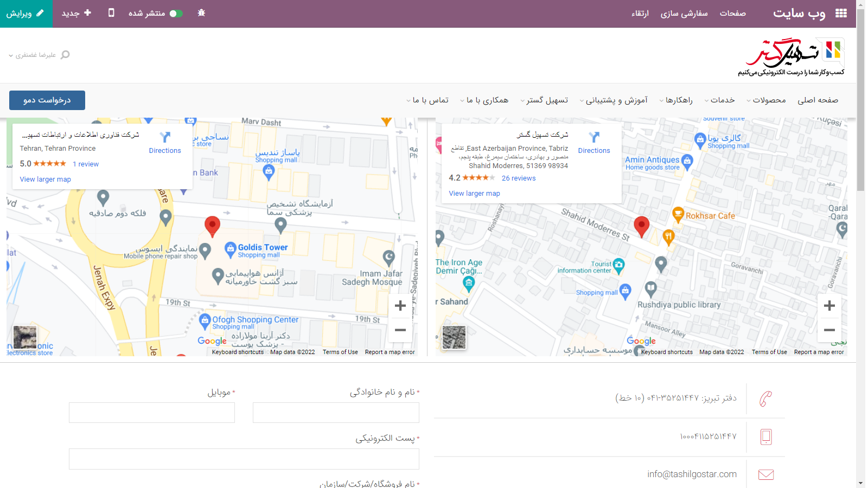Click Ofogh Shopping Center marker
Image resolution: width=868 pixels, height=488 pixels.
[x=205, y=321]
